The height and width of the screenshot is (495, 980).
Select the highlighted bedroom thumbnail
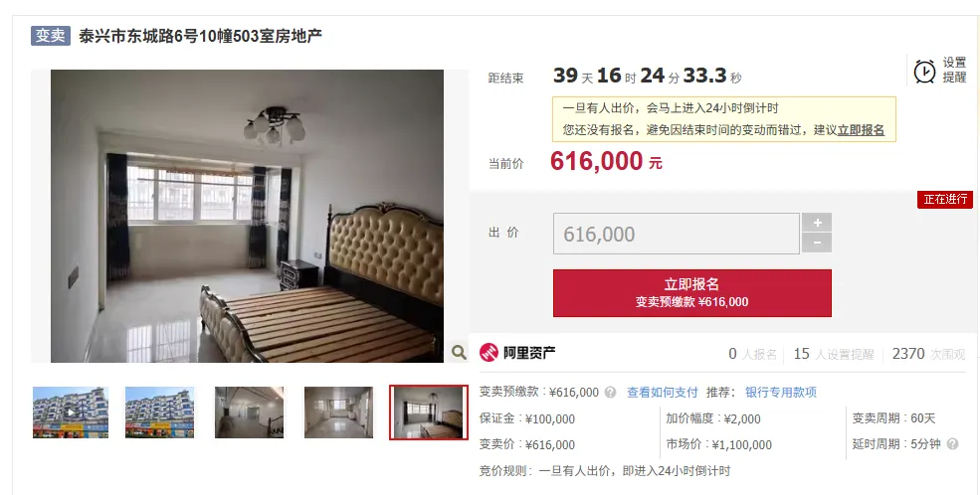[428, 412]
